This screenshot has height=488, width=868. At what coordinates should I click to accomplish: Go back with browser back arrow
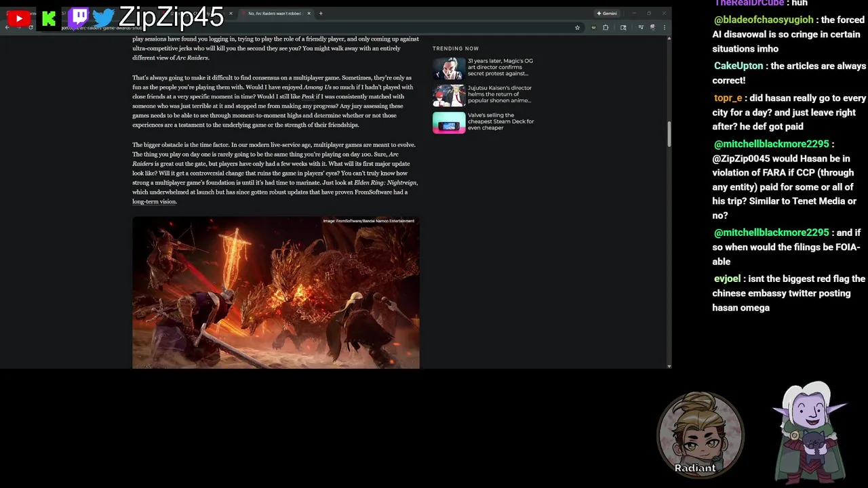tap(7, 28)
